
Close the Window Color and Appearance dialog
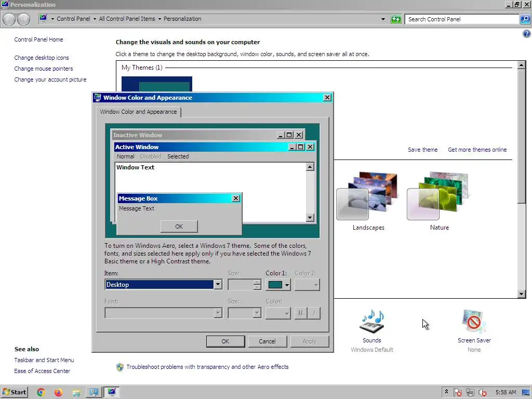coord(327,98)
